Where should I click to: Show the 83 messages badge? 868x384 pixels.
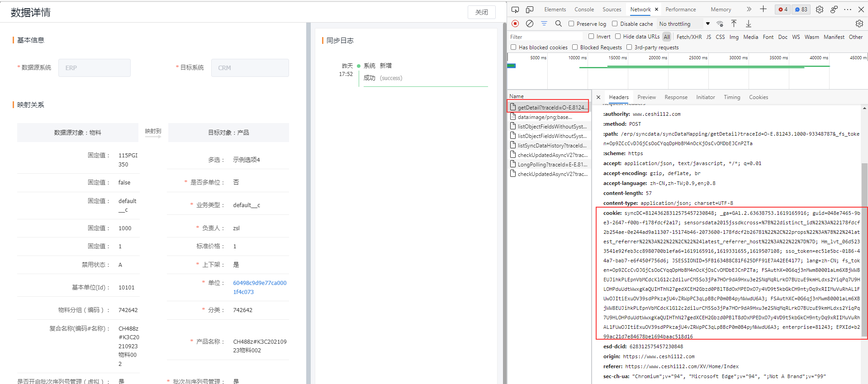(801, 9)
